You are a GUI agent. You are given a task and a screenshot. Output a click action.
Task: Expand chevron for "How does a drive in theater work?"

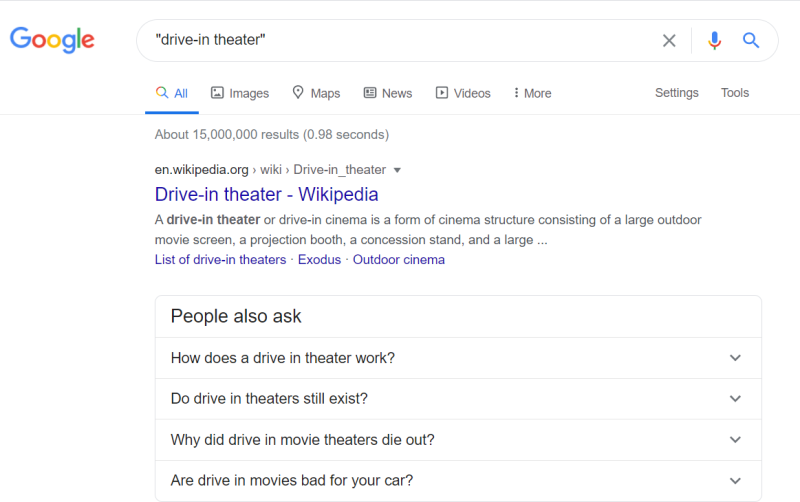pyautogui.click(x=735, y=358)
